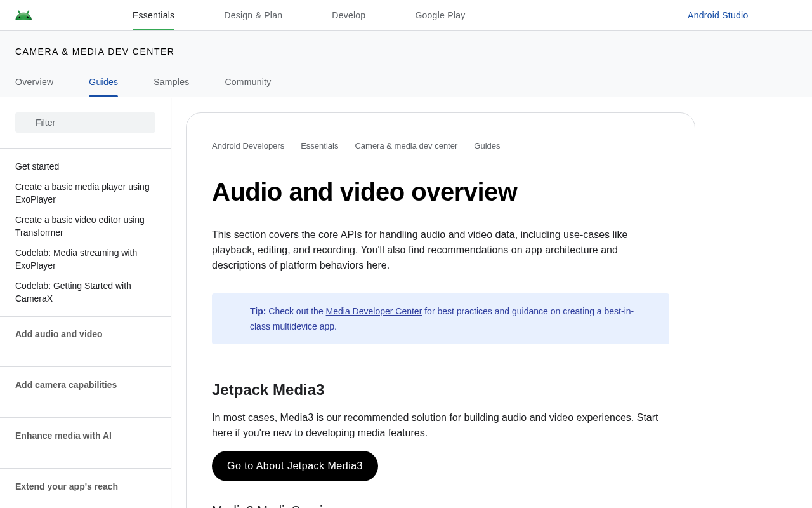This screenshot has height=508, width=812.
Task: Select the Guides sub-tab
Action: coord(103,82)
